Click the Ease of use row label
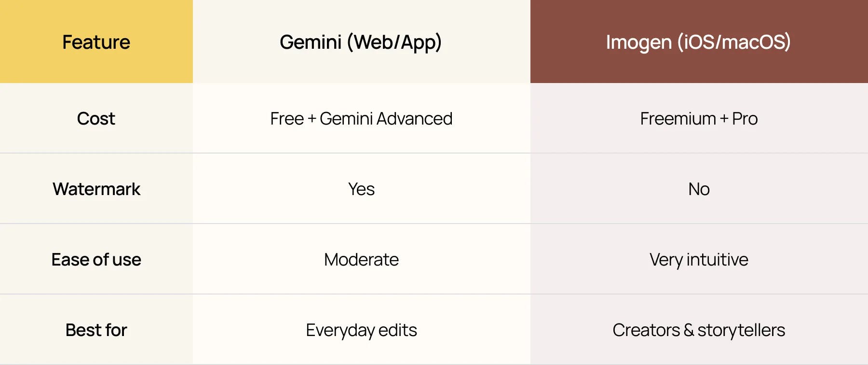Image resolution: width=868 pixels, height=365 pixels. tap(96, 260)
